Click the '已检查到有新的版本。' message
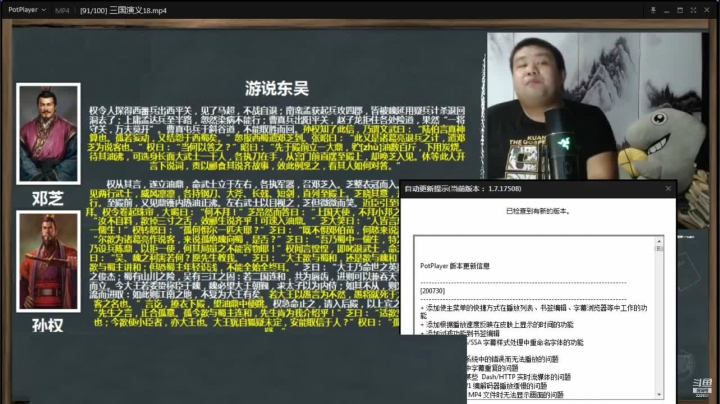The height and width of the screenshot is (404, 720). tap(538, 211)
